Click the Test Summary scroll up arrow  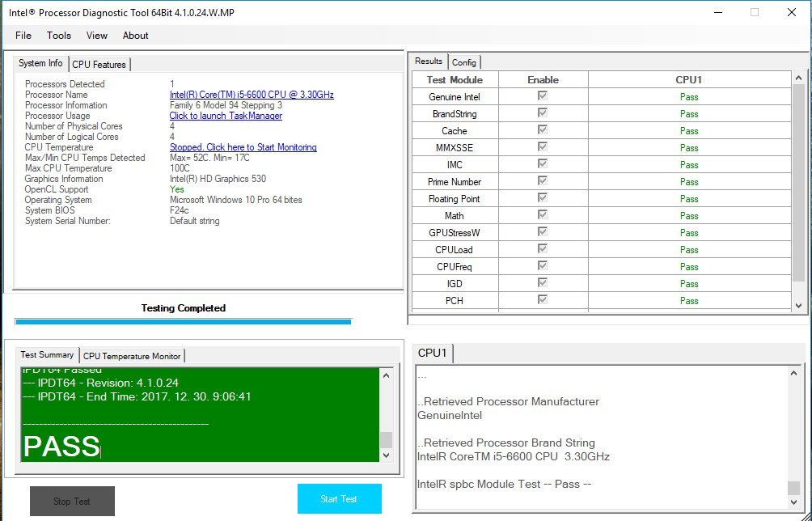(386, 375)
